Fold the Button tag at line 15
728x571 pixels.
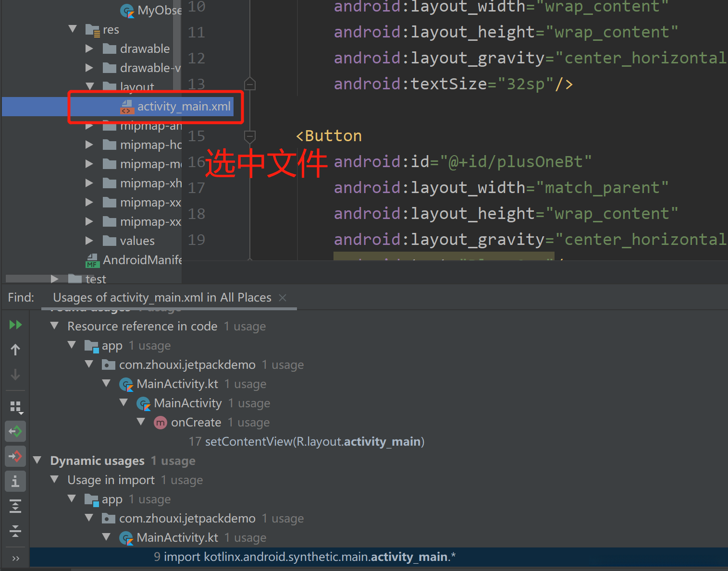[249, 136]
